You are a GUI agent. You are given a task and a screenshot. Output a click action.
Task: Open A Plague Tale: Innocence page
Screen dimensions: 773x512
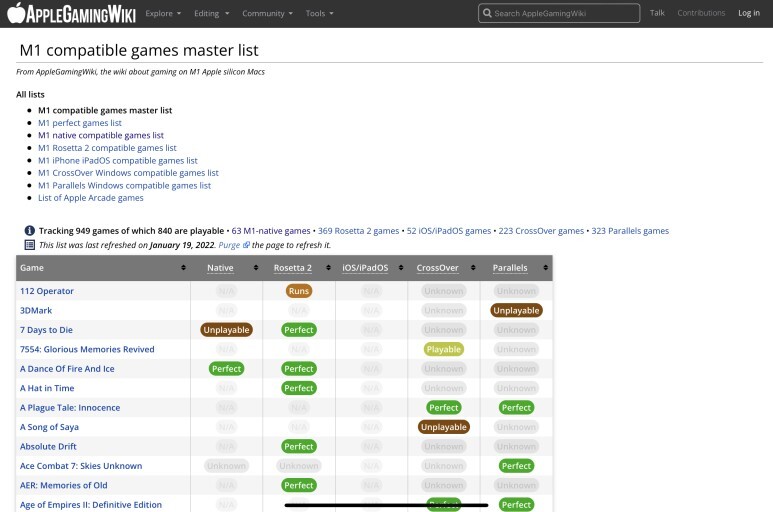tap(70, 408)
